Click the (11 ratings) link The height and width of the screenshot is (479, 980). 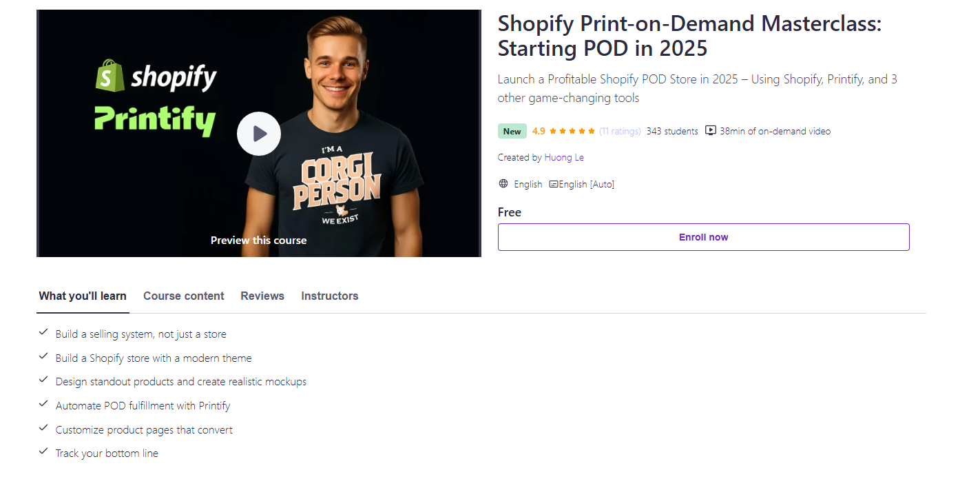620,131
